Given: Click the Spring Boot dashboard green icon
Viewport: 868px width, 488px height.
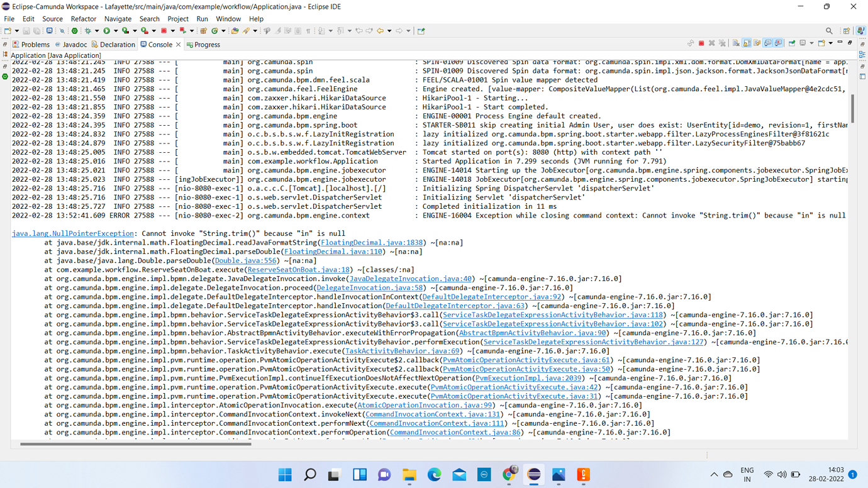Looking at the screenshot, I should [x=74, y=31].
